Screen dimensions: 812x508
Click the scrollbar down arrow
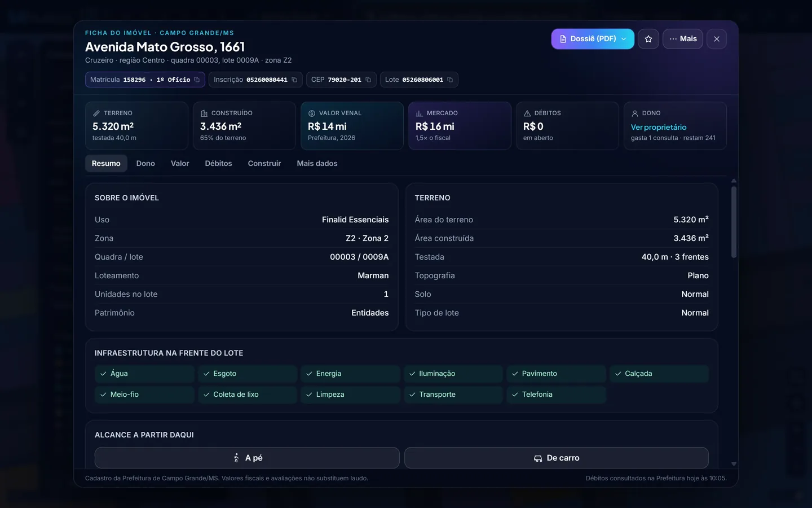point(734,464)
